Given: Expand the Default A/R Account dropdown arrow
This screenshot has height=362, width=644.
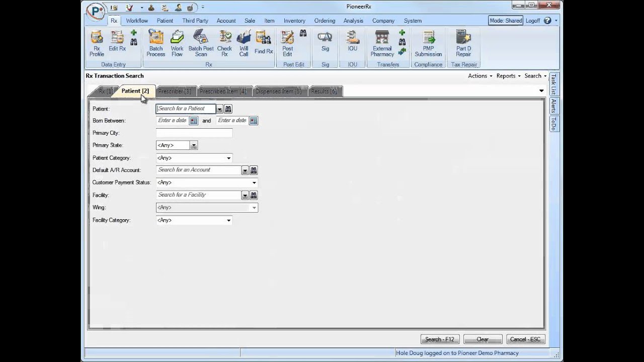Looking at the screenshot, I should coord(245,170).
